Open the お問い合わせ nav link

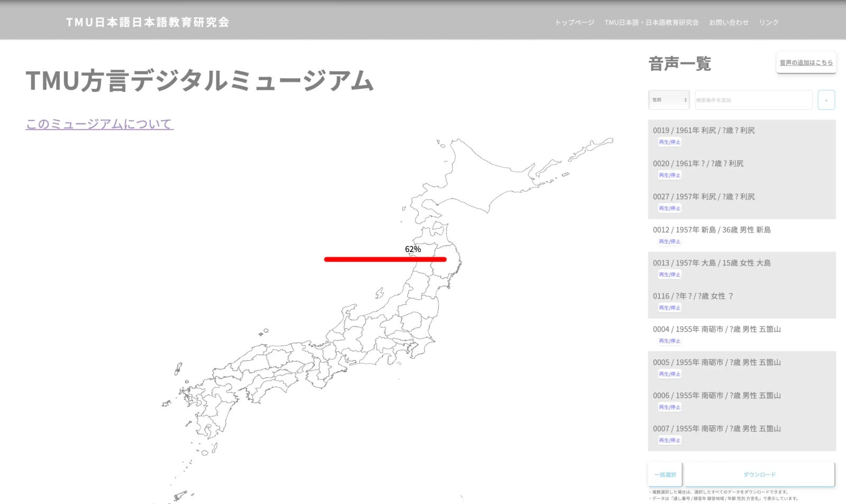(x=729, y=22)
